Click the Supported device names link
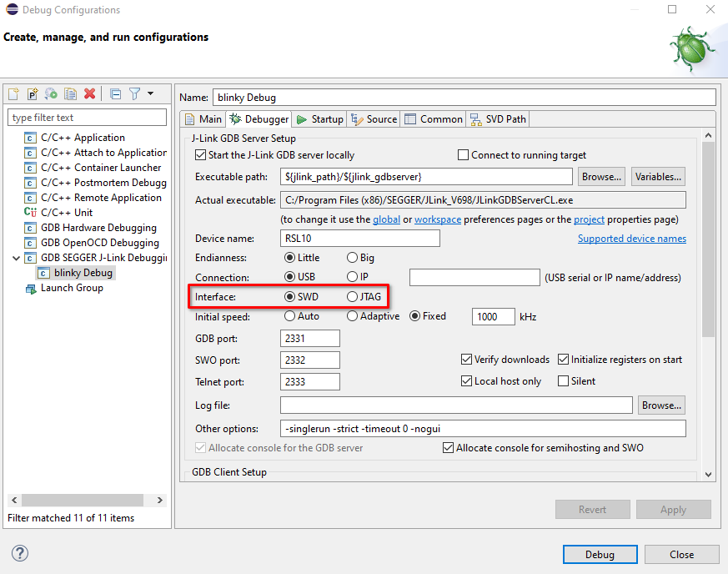 (631, 239)
